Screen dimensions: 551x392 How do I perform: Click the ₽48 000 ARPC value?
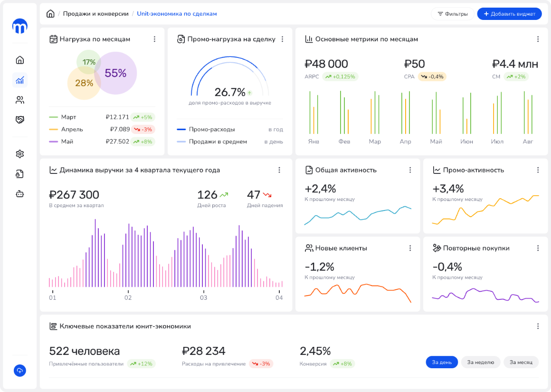pos(326,64)
